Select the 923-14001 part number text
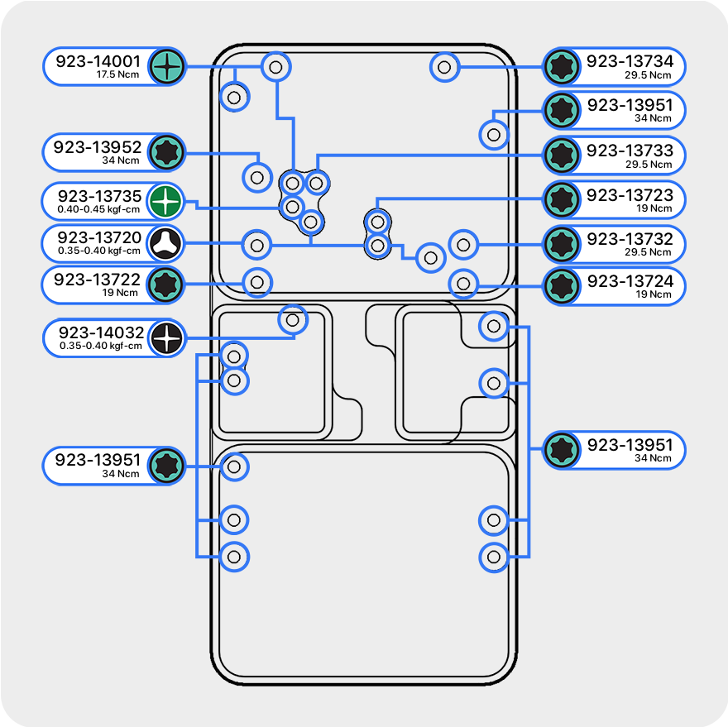This screenshot has width=728, height=727. pos(97,61)
